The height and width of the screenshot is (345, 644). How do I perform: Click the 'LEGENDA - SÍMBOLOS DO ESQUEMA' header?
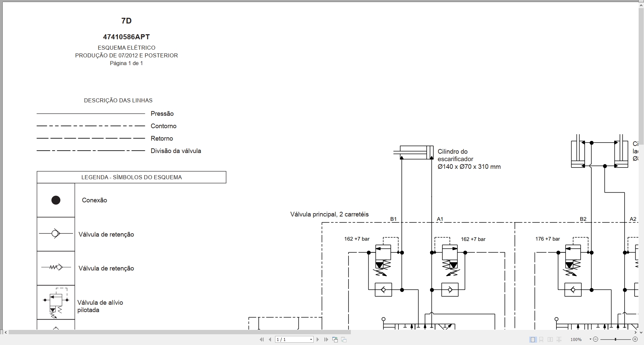point(131,177)
